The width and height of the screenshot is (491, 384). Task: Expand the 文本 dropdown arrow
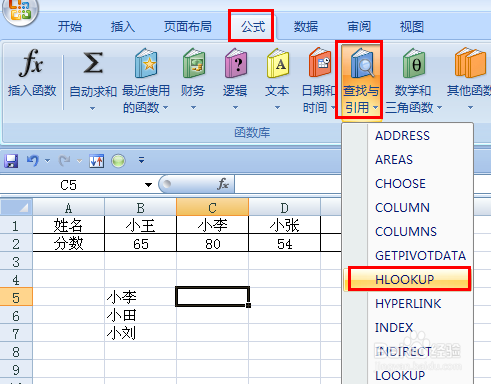277,108
